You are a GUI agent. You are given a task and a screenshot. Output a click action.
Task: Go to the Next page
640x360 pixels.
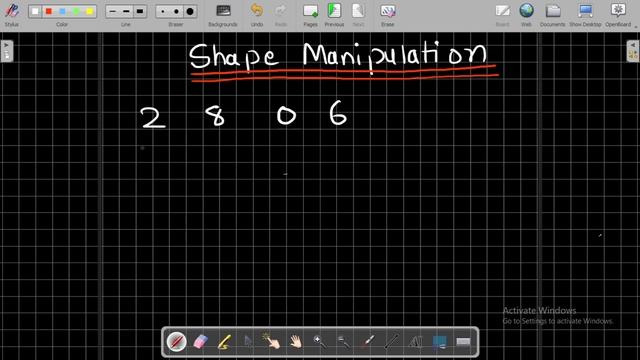pyautogui.click(x=358, y=14)
